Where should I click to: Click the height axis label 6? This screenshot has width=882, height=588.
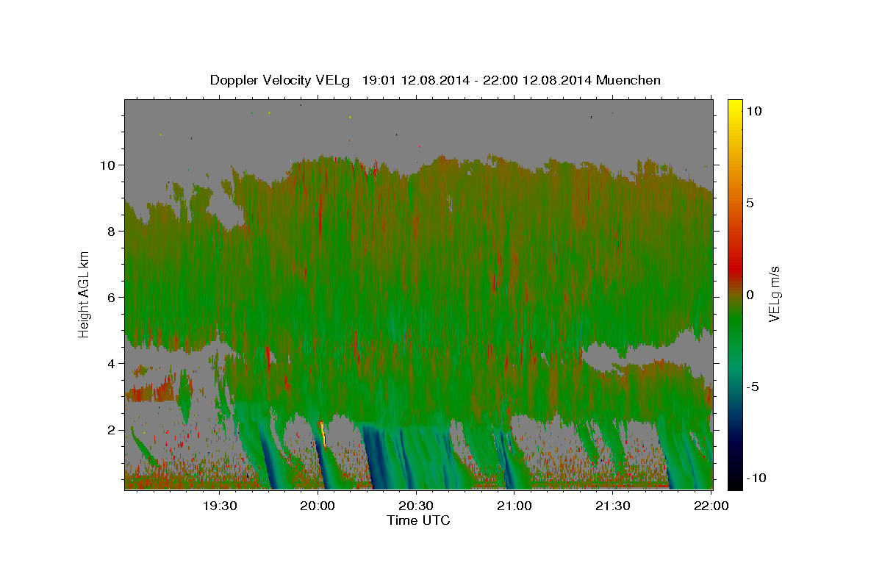click(x=112, y=297)
